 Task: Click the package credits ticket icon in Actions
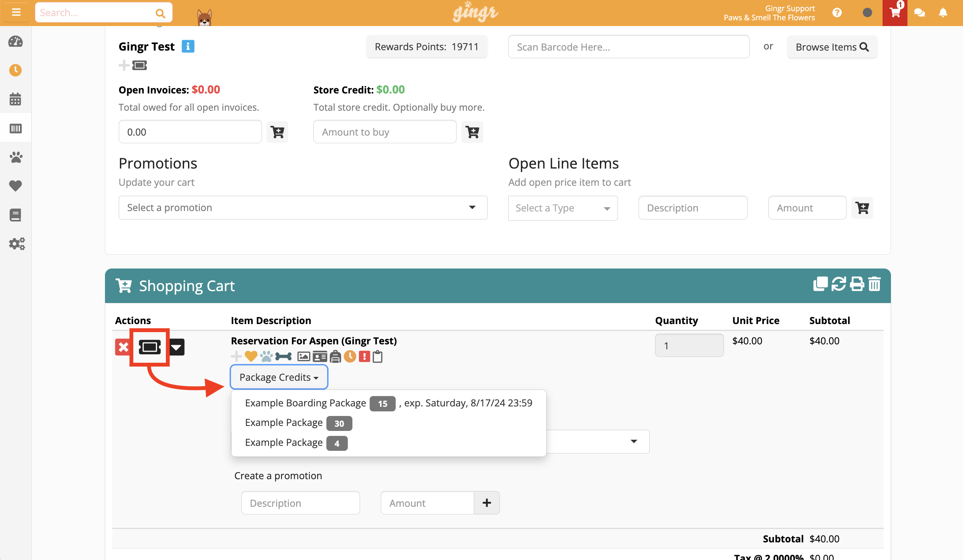pyautogui.click(x=150, y=347)
